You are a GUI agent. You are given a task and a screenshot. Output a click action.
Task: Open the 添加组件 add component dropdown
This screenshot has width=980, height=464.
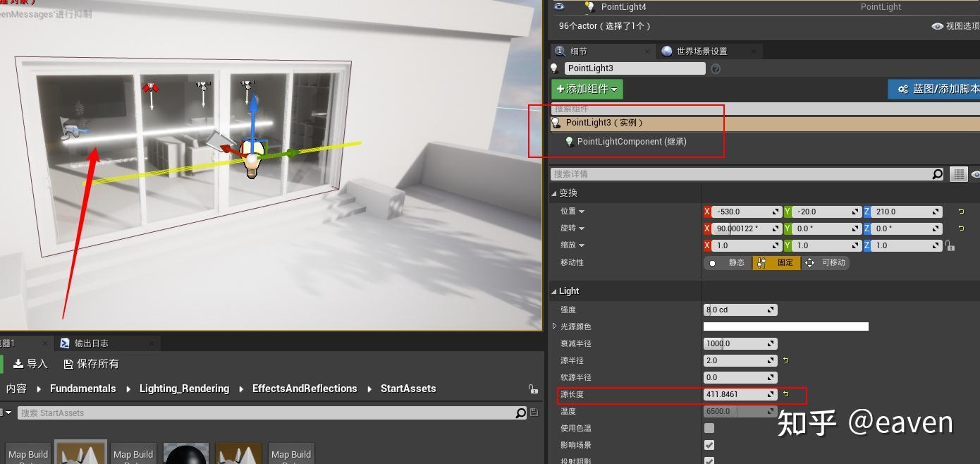coord(587,89)
